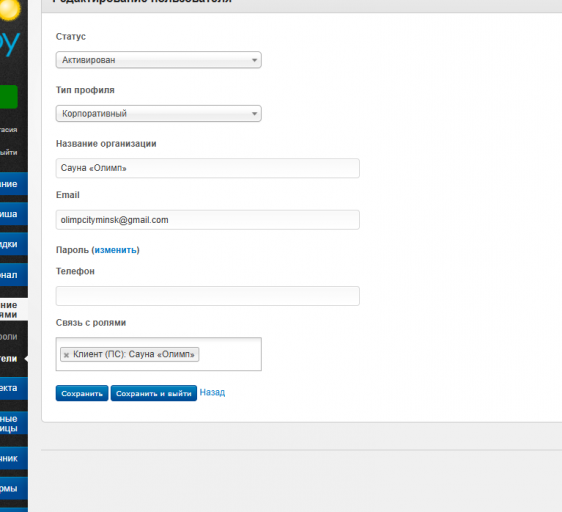The width and height of the screenshot is (562, 512).
Task: Click the sidebar user name link ending in 'тасия'
Action: coord(9,130)
